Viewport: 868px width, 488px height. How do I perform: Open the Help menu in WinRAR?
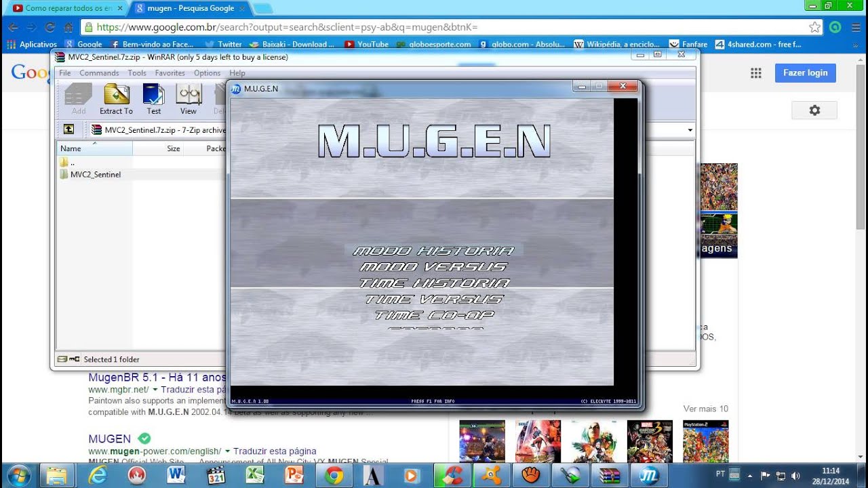[237, 73]
